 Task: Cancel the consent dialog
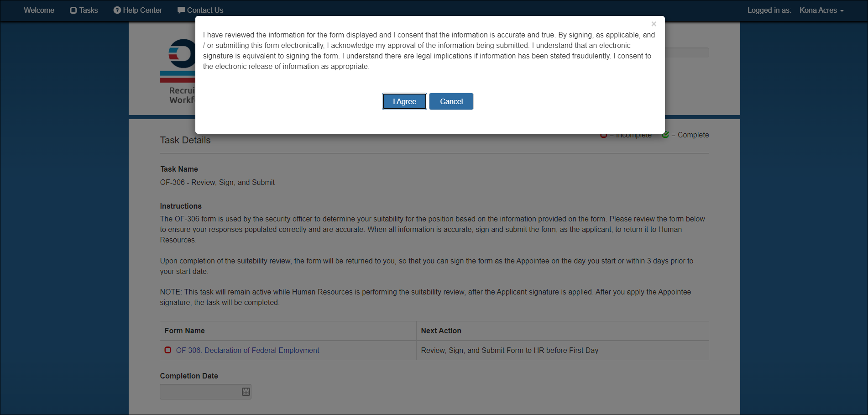[x=451, y=101]
